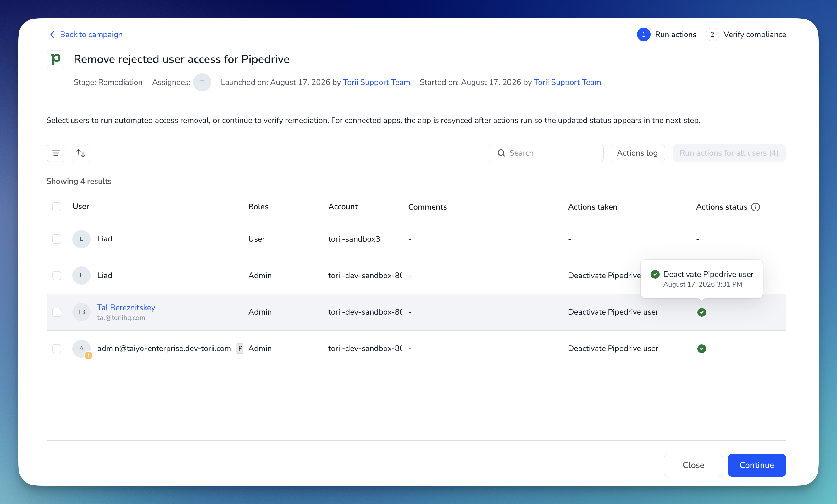Click Run actions for all users (4)
The image size is (837, 504).
tap(729, 153)
